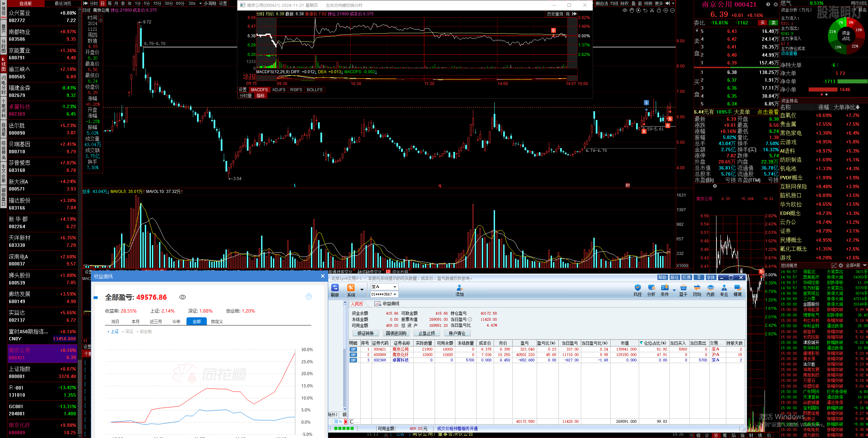
Task: Select the 今年 tab in profit curve
Action: [x=176, y=321]
